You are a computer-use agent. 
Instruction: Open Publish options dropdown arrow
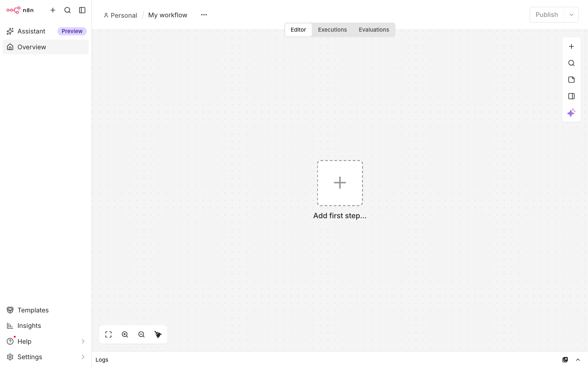571,15
